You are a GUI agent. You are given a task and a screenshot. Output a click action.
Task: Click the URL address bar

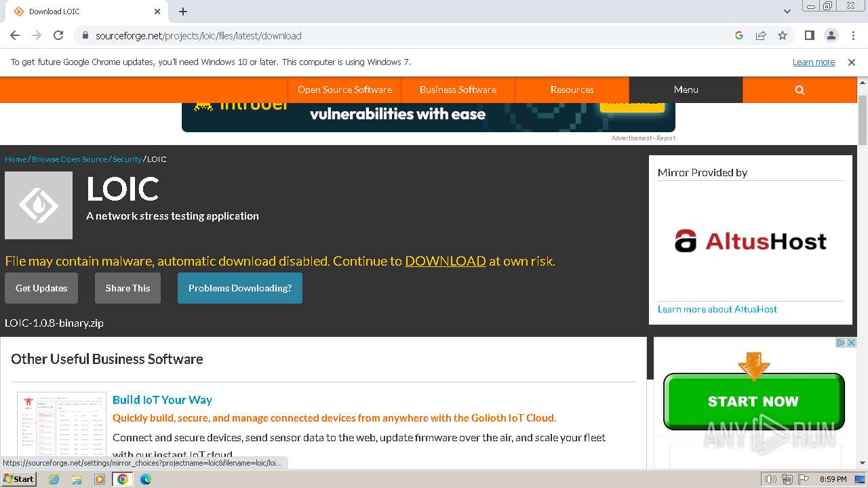(x=407, y=35)
